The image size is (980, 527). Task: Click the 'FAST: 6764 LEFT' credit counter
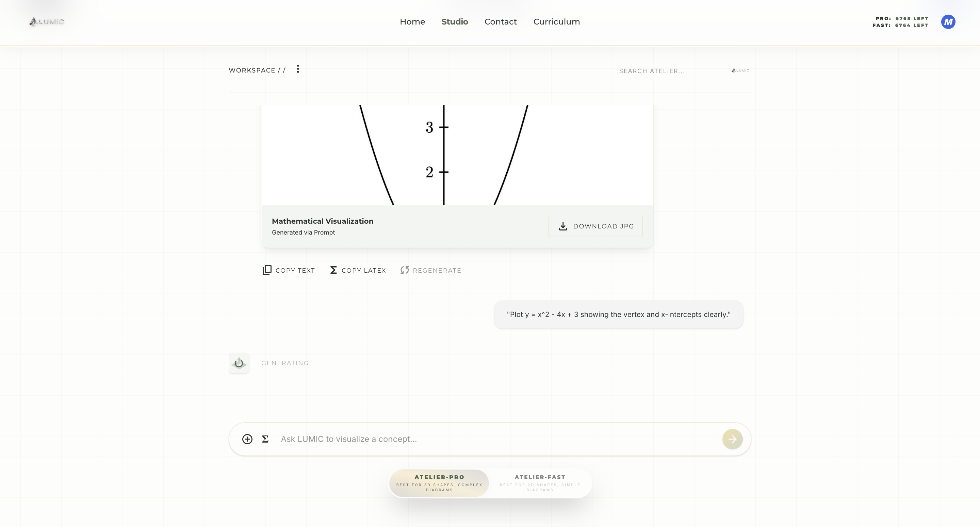click(x=900, y=25)
